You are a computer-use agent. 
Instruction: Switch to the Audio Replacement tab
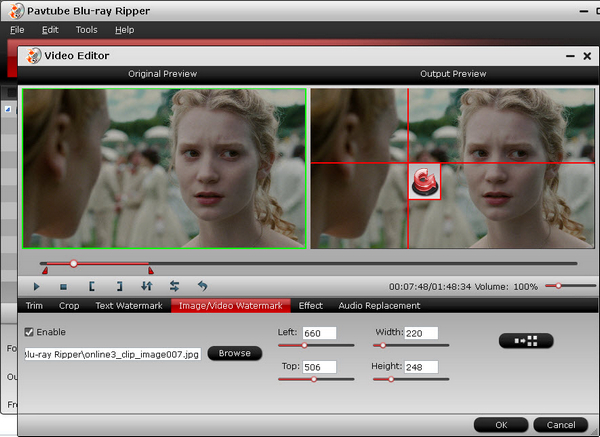[x=379, y=306]
